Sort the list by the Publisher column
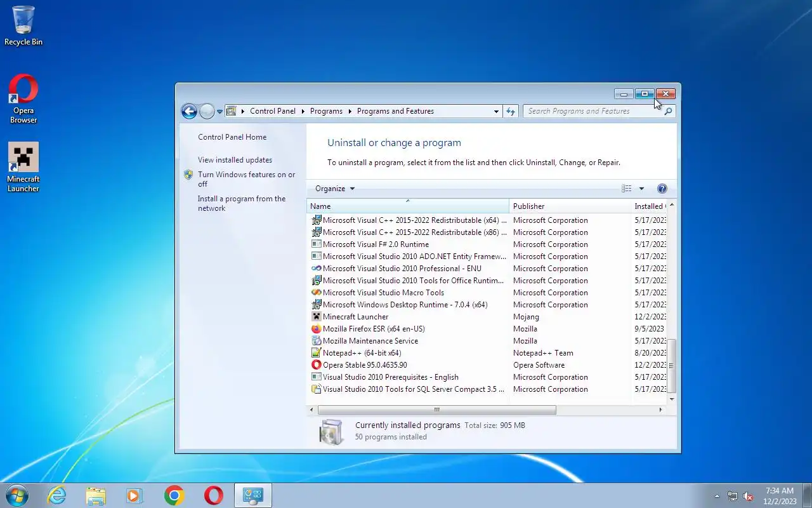This screenshot has height=508, width=812. tap(570, 206)
